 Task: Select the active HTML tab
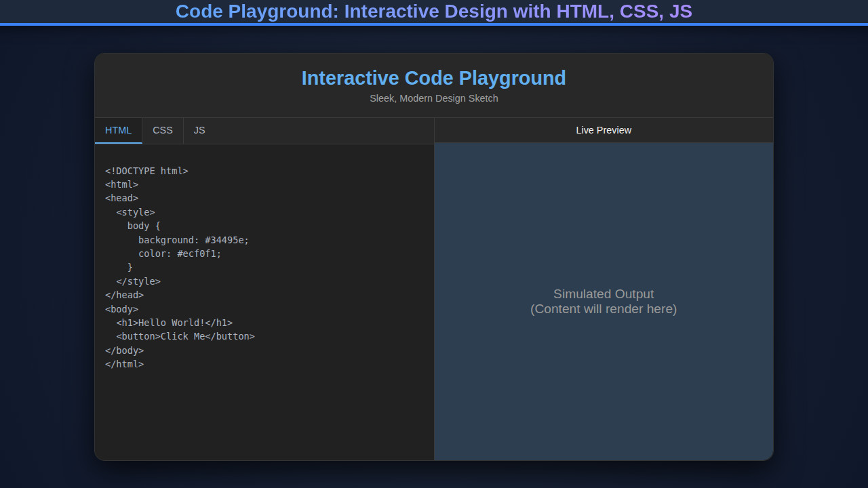point(118,130)
